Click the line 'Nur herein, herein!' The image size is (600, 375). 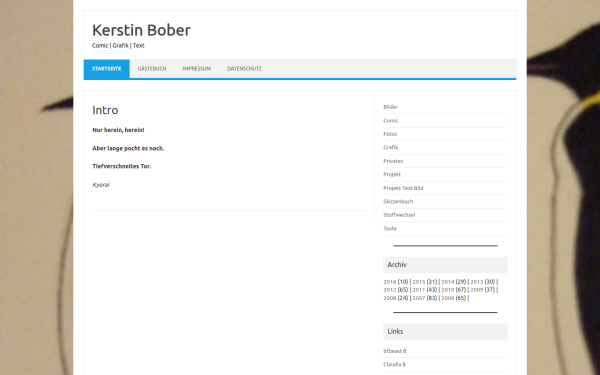pyautogui.click(x=118, y=130)
